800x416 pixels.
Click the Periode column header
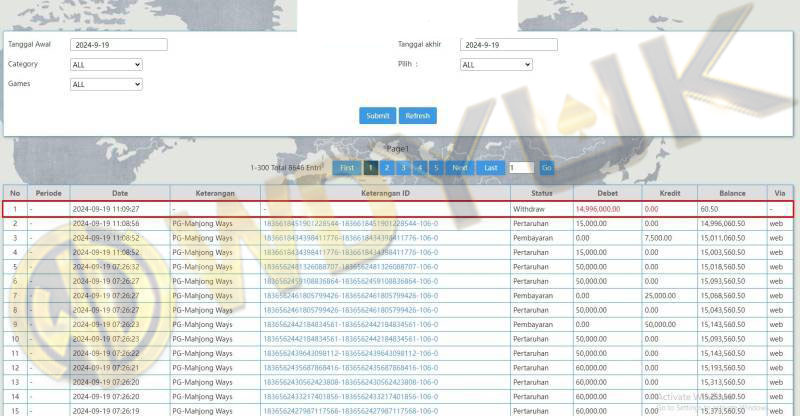pos(48,193)
